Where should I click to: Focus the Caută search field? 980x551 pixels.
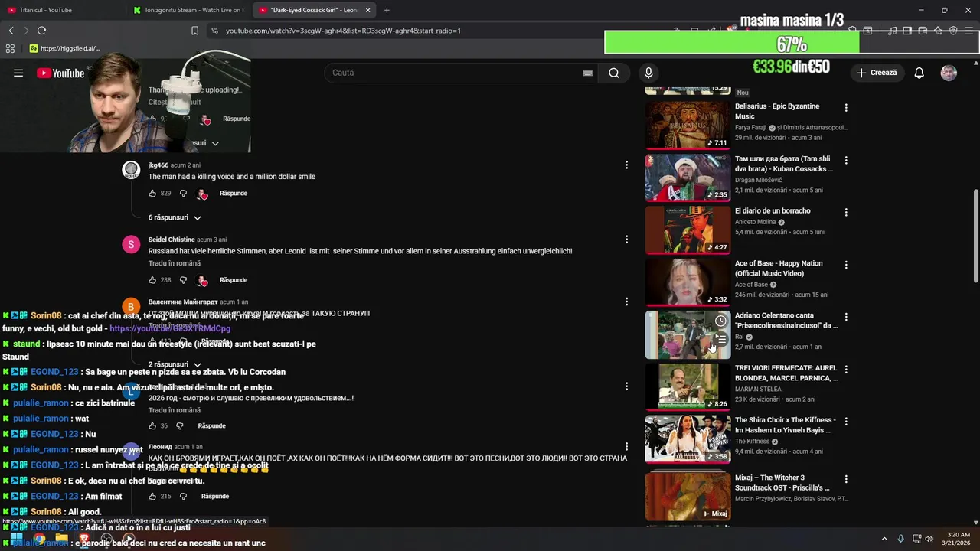pos(452,73)
